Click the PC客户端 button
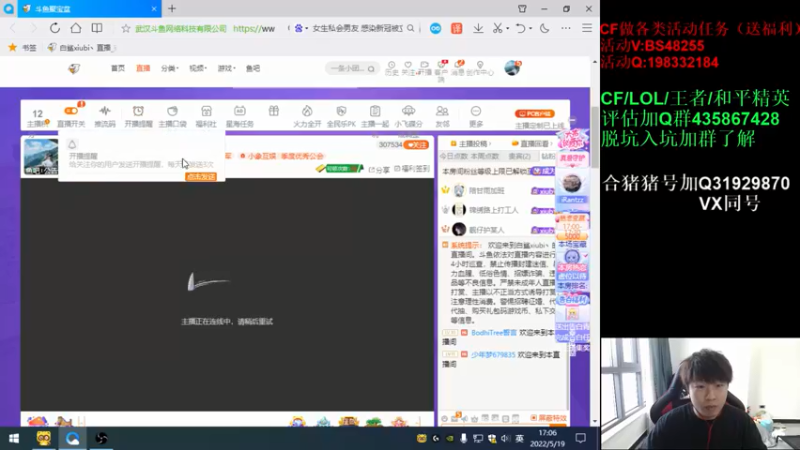The image size is (800, 450). (x=535, y=114)
